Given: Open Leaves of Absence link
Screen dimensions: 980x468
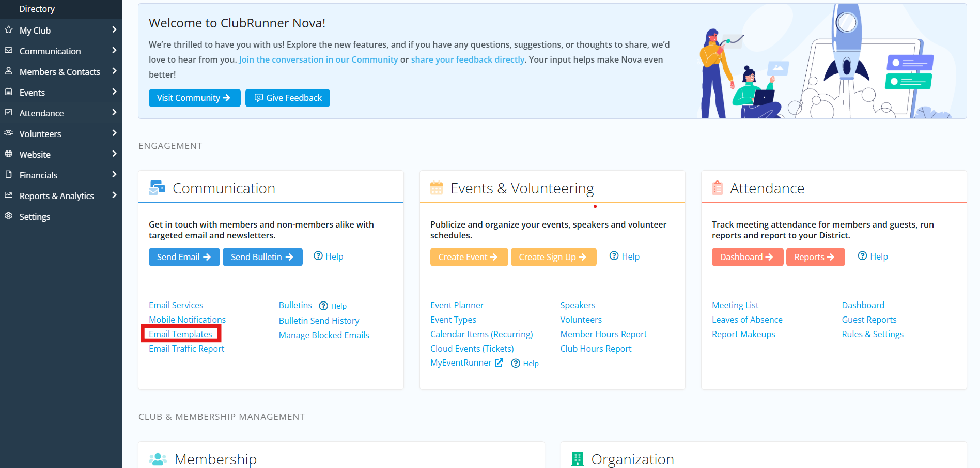Looking at the screenshot, I should pyautogui.click(x=747, y=320).
